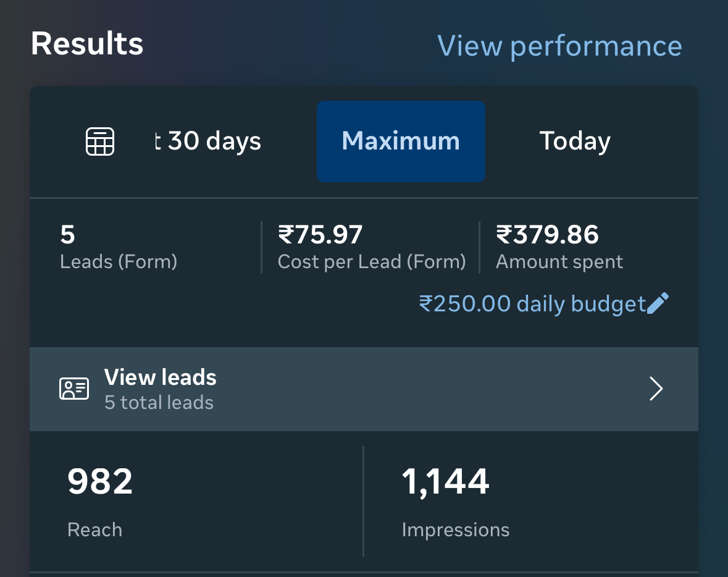Viewport: 728px width, 577px height.
Task: Select the Impressions count 1,144
Action: click(445, 481)
